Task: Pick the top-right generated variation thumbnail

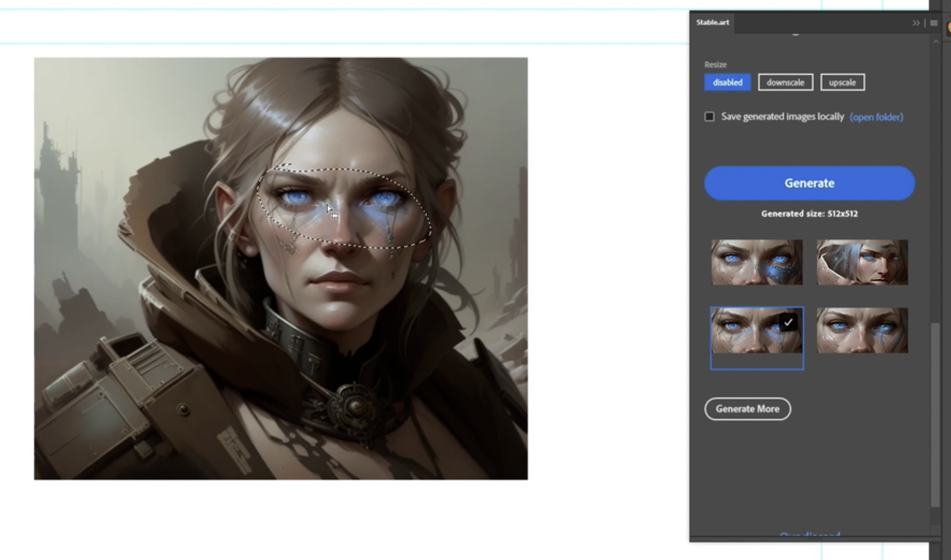Action: (862, 262)
